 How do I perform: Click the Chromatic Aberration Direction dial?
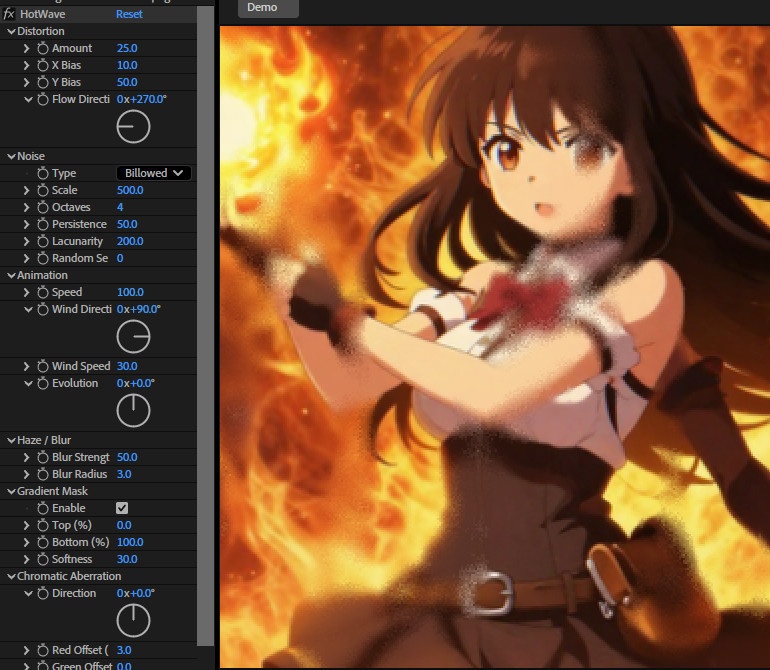(133, 620)
